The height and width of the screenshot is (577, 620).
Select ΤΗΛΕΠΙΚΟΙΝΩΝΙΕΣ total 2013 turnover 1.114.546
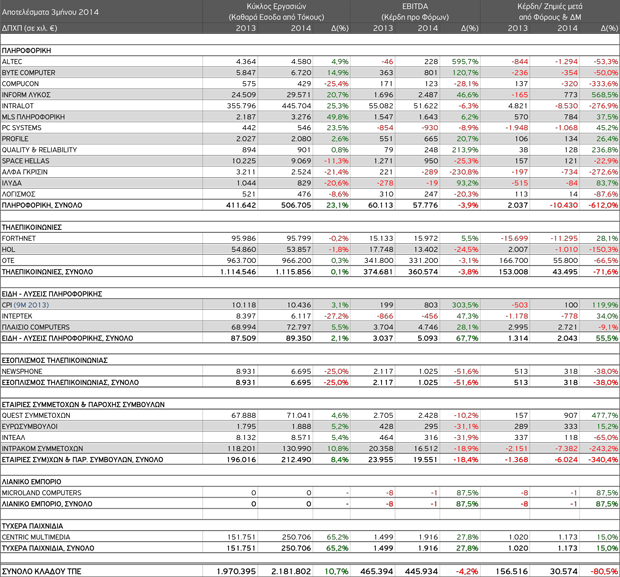[238, 272]
